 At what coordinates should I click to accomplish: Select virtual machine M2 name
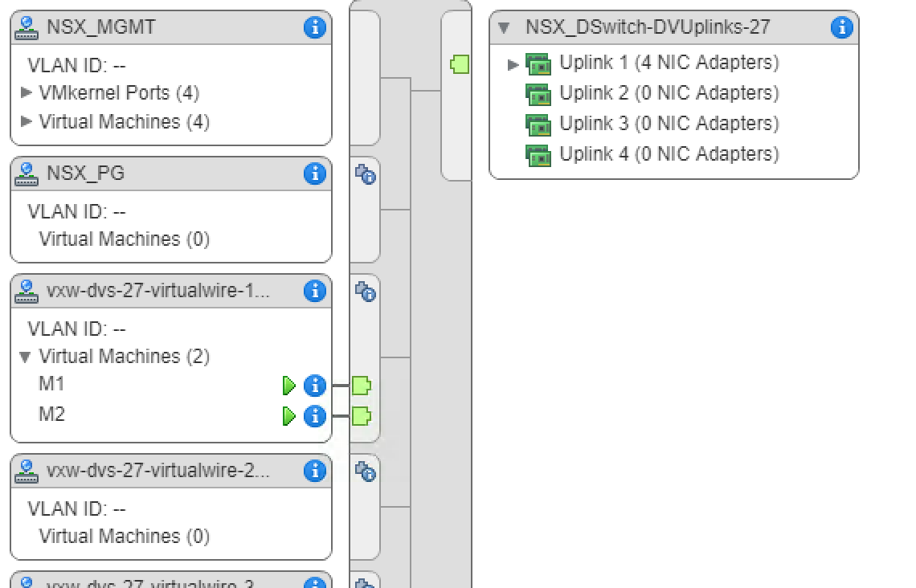click(51, 414)
